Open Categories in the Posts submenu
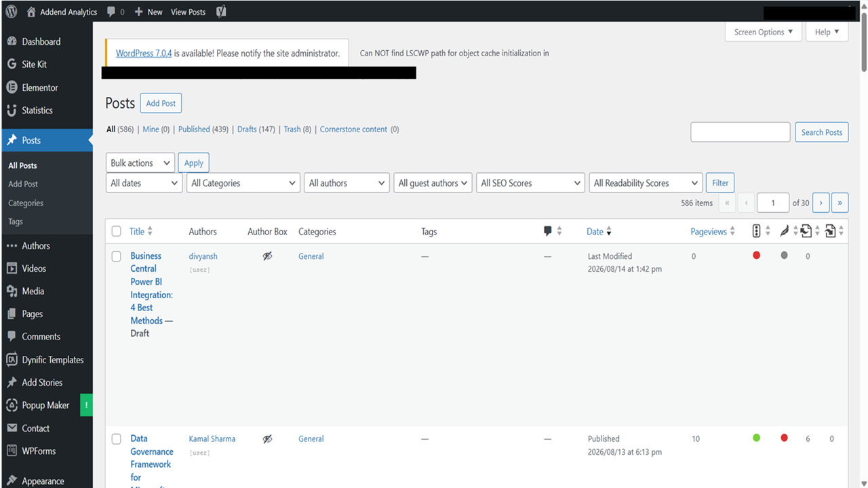 tap(26, 203)
